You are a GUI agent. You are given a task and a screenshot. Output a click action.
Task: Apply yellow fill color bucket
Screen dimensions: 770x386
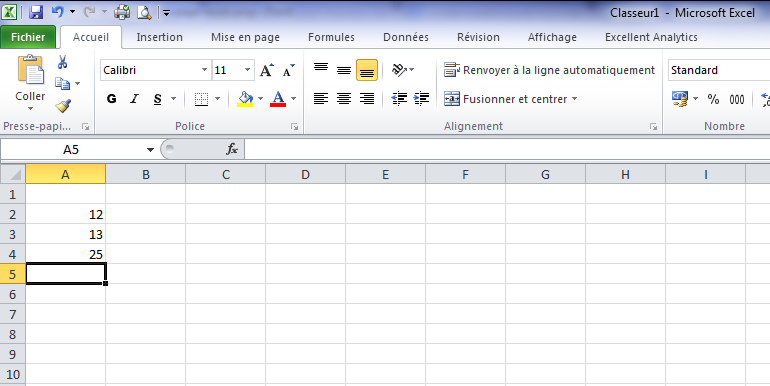pyautogui.click(x=246, y=99)
